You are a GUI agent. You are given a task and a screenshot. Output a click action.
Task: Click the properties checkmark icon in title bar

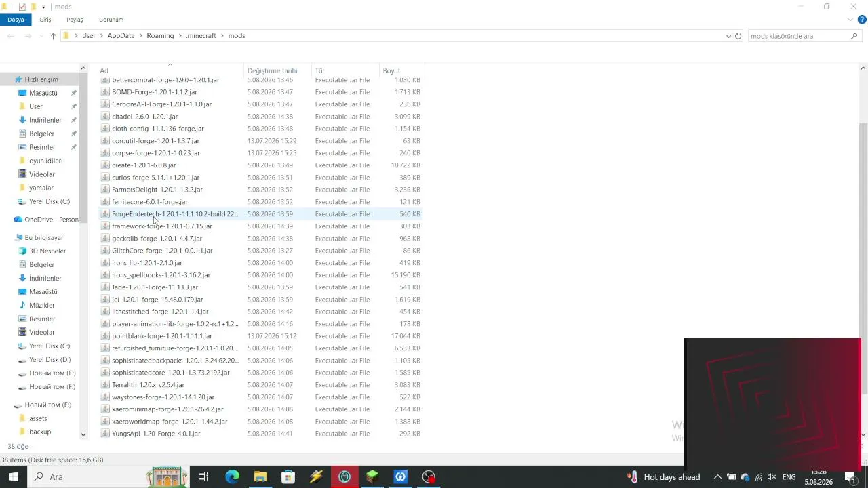[x=22, y=7]
